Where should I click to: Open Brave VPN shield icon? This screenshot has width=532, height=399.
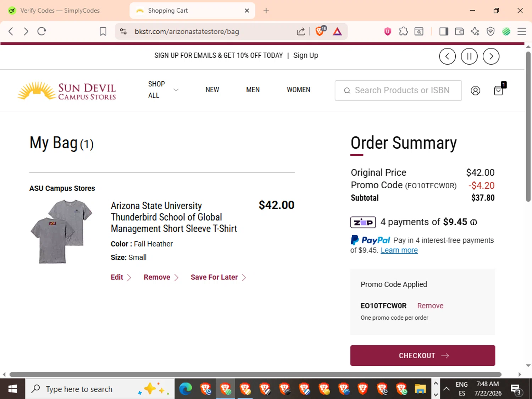491,32
